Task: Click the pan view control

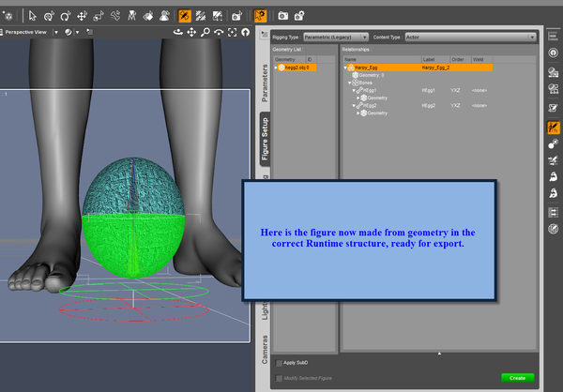Action: coord(191,32)
